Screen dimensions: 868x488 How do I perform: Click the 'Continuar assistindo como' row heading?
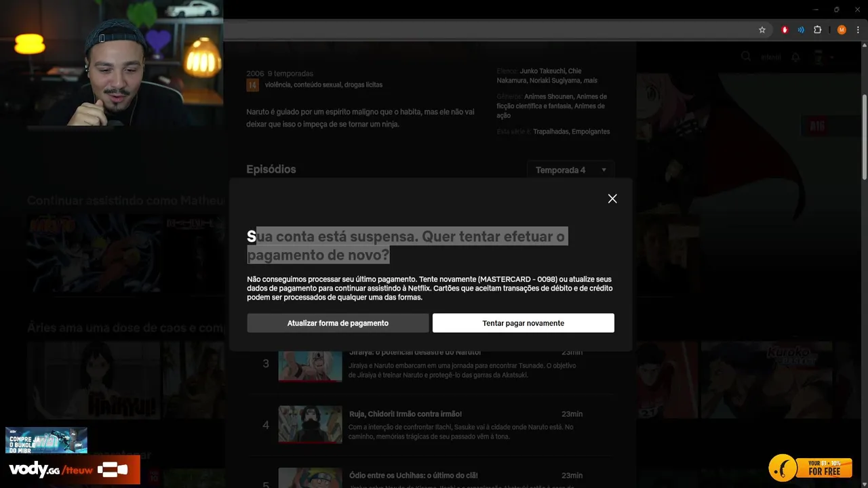[x=125, y=201]
